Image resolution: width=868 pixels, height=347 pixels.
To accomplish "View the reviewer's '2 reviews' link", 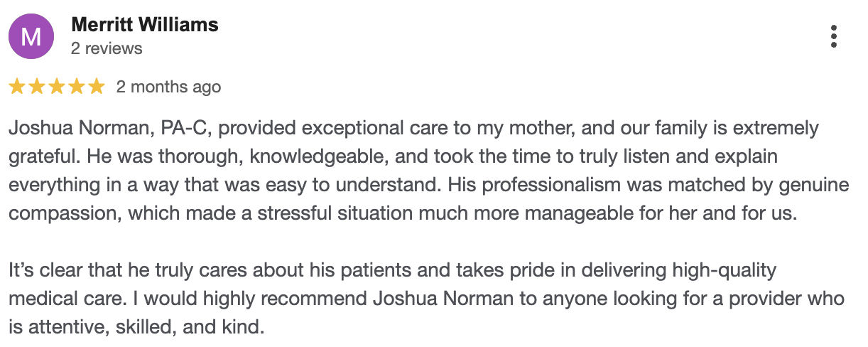I will click(x=107, y=48).
